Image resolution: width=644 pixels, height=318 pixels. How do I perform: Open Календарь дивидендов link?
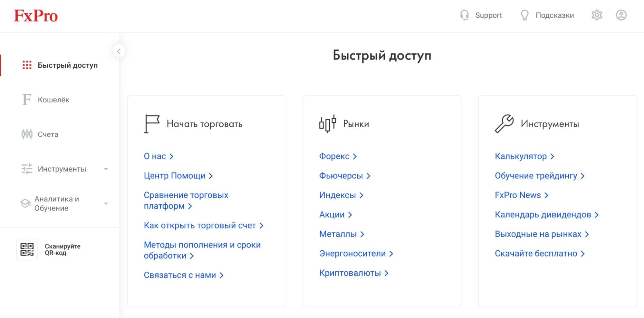[547, 215]
